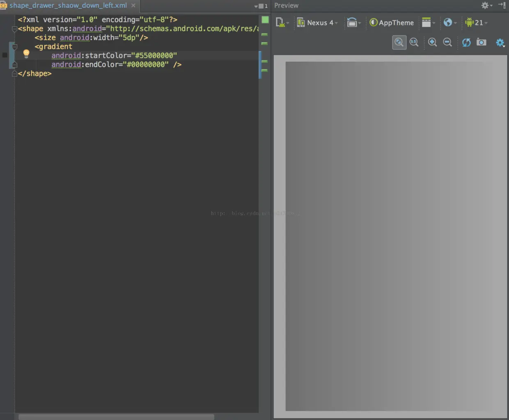This screenshot has height=420, width=509.
Task: Click the xml version declaration line
Action: tap(98, 19)
